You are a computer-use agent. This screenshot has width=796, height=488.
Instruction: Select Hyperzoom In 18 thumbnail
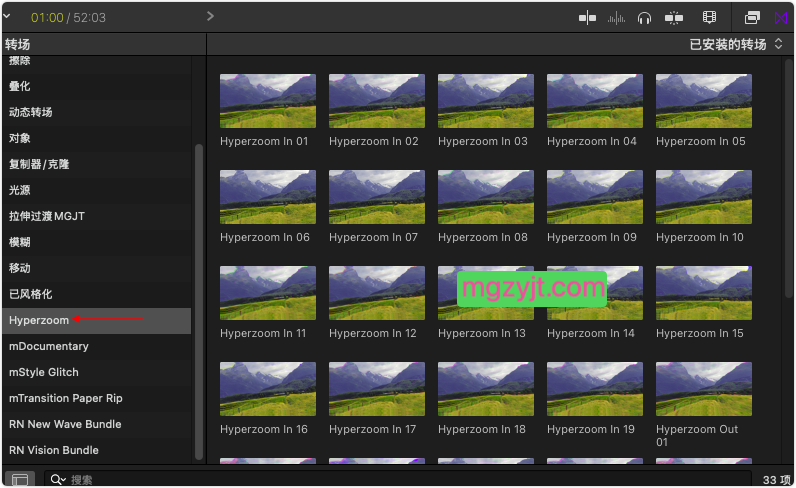click(x=486, y=389)
